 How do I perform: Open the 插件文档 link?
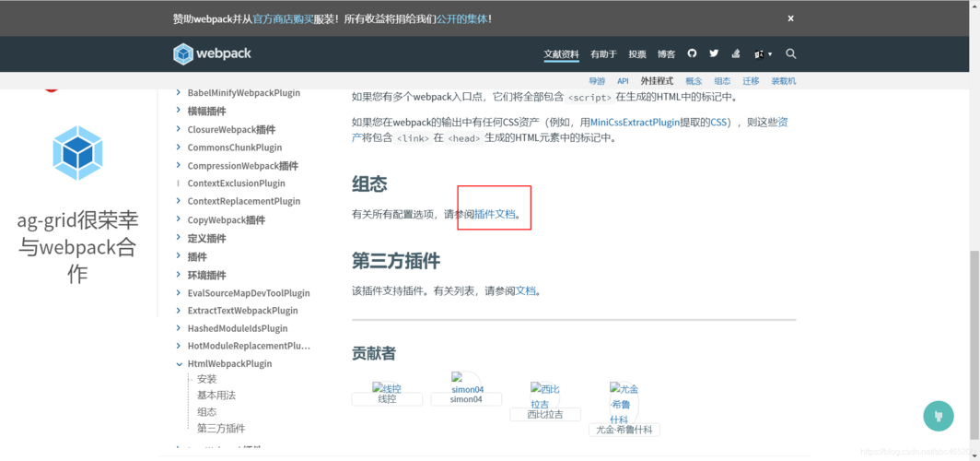pyautogui.click(x=495, y=215)
